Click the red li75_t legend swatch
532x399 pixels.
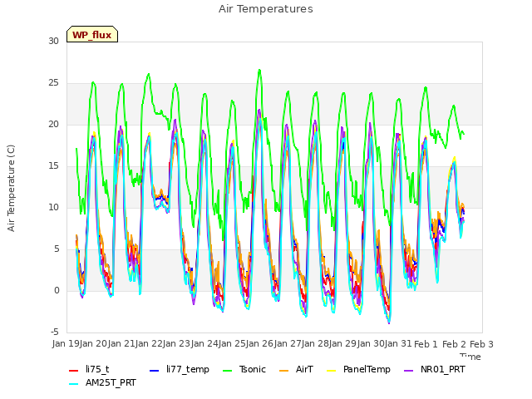pyautogui.click(x=74, y=371)
